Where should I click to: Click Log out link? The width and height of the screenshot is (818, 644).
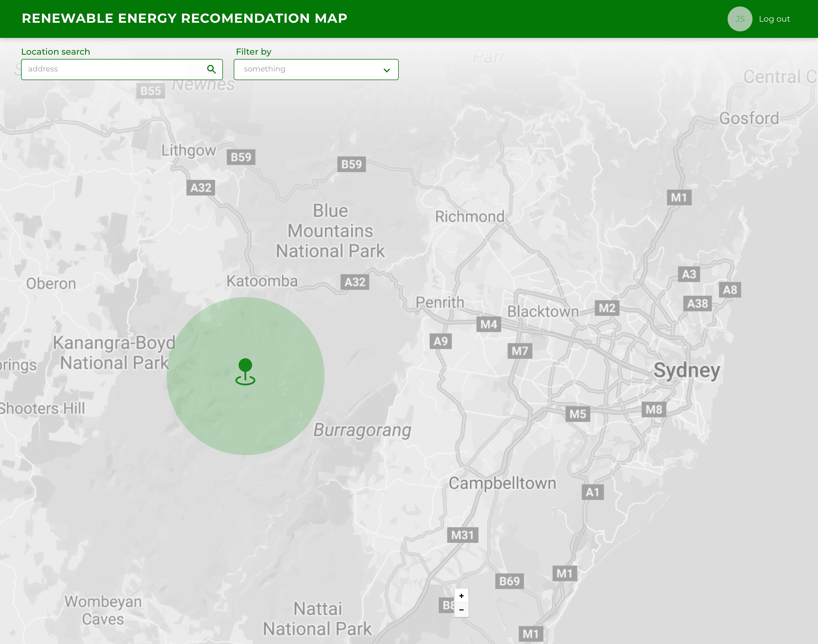click(774, 19)
